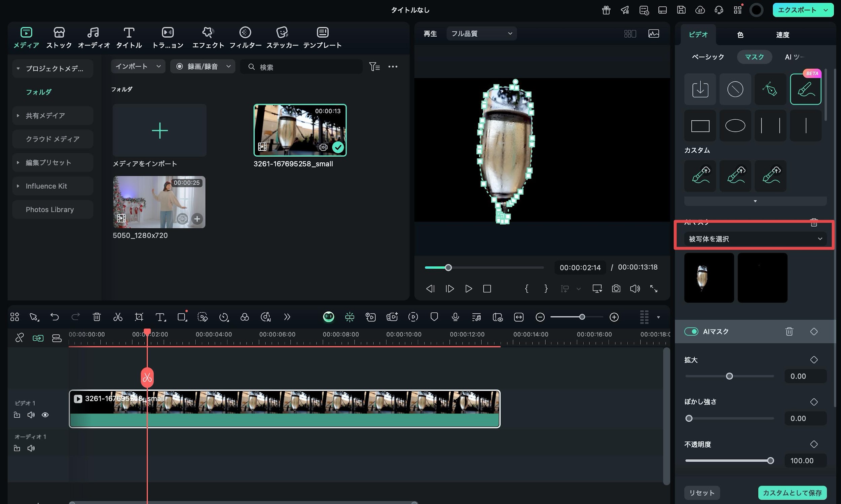The image size is (841, 504).
Task: Play the preview video
Action: pos(468,289)
